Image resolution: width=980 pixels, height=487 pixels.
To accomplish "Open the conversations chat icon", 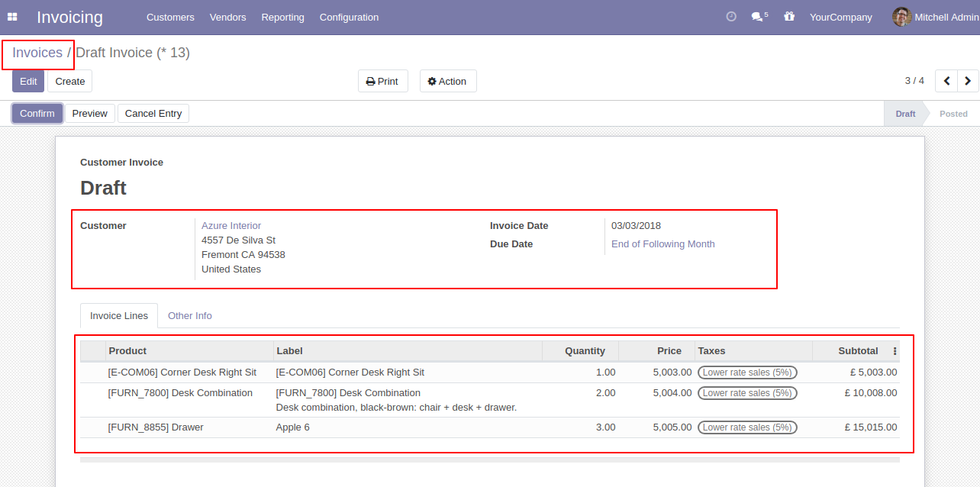I will coord(758,17).
